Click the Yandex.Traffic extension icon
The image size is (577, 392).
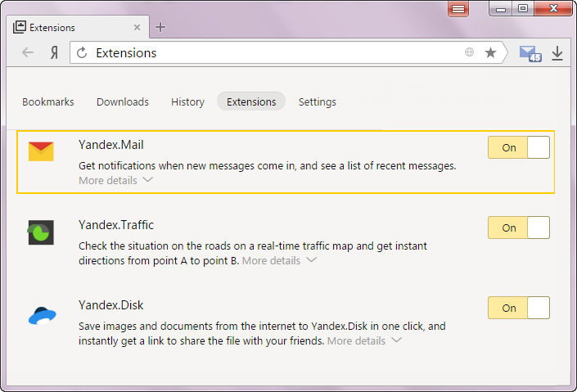point(41,232)
